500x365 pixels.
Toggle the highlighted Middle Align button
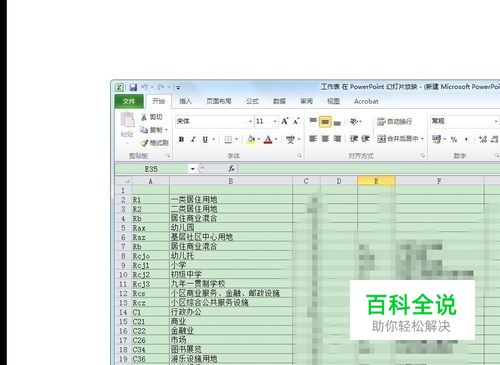[x=325, y=122]
